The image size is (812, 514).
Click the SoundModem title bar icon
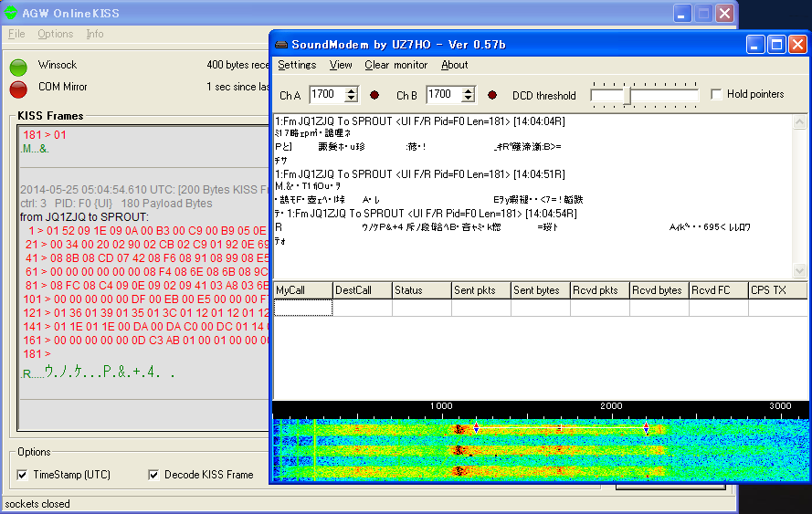281,45
